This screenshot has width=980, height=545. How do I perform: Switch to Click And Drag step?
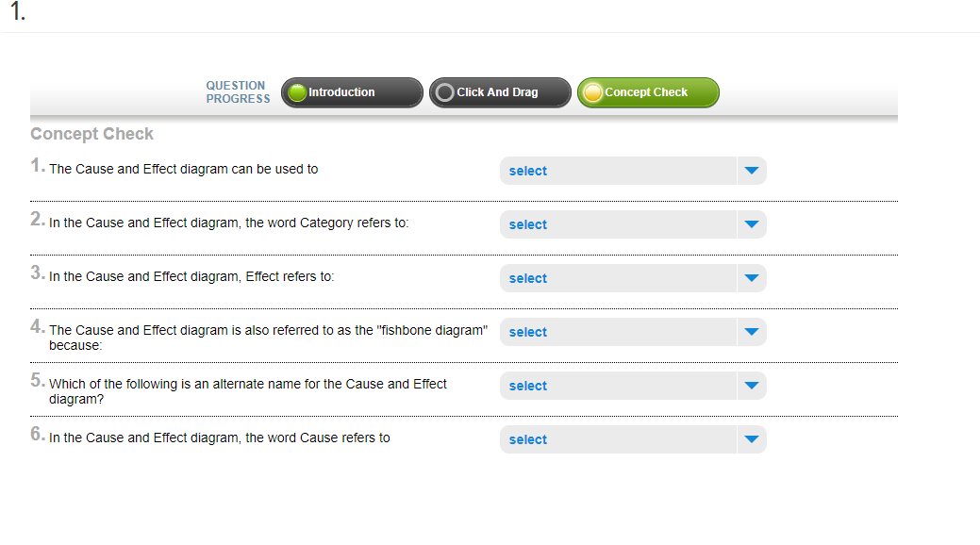500,92
